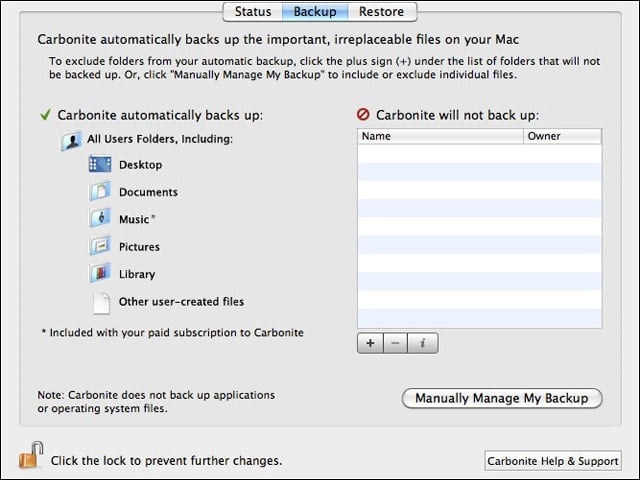
Task: Click 'All Users Folders, Including:' text
Action: coord(160,139)
